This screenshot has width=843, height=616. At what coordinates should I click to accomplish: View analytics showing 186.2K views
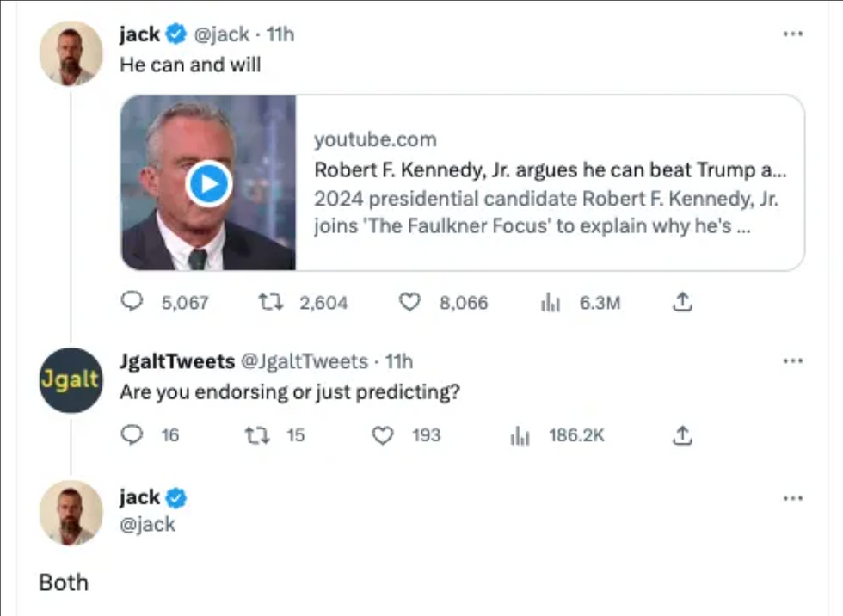click(x=520, y=435)
